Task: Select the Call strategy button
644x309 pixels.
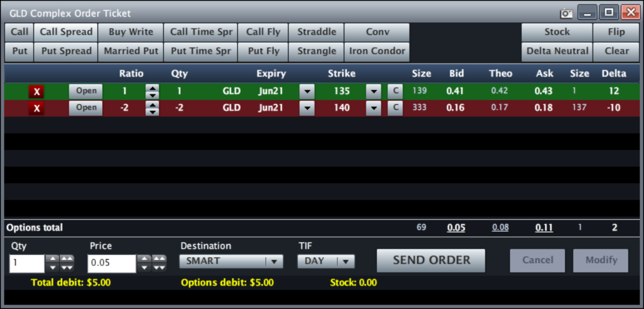Action: click(x=19, y=32)
